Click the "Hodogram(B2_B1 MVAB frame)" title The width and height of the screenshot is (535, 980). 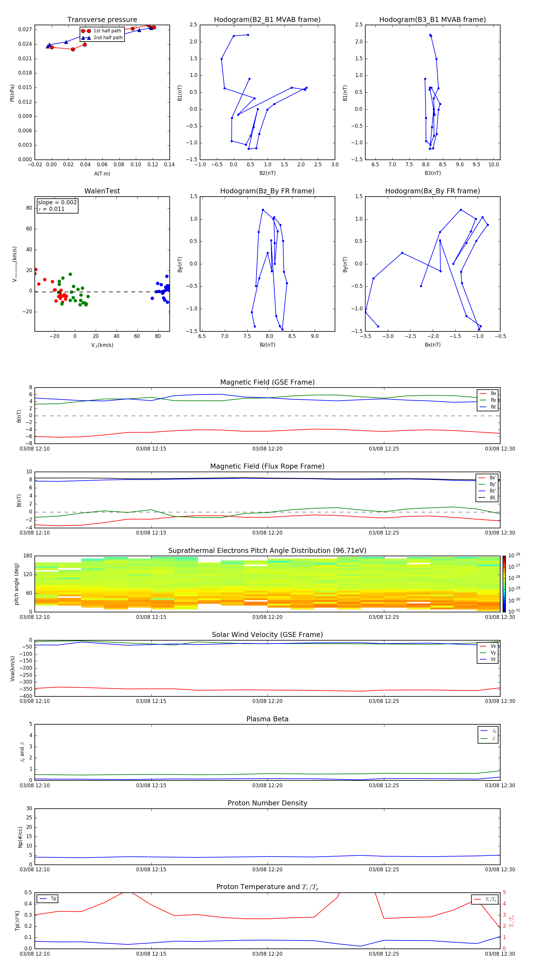(267, 20)
